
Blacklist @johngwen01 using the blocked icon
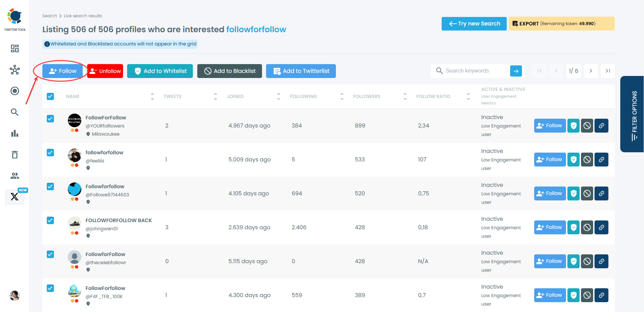(x=587, y=227)
